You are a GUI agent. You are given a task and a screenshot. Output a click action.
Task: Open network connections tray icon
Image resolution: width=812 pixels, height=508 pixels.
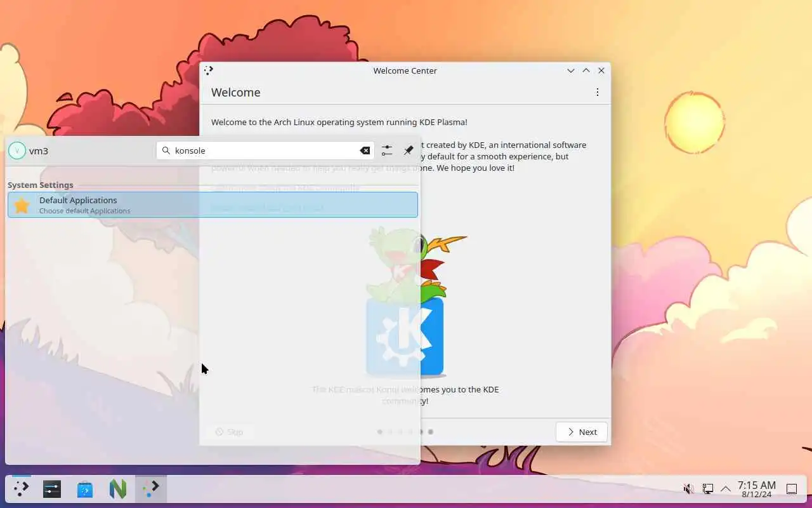click(707, 489)
